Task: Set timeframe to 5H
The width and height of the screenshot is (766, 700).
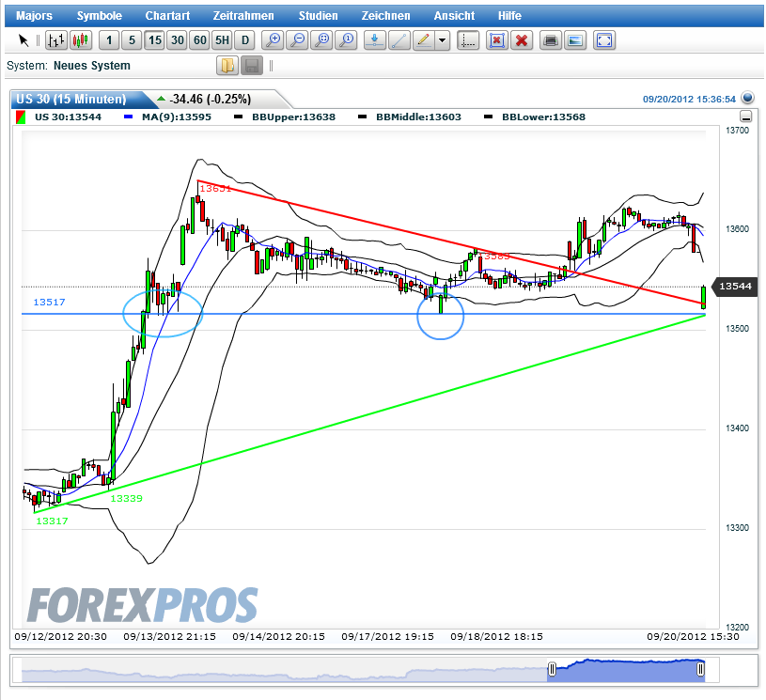Action: tap(222, 40)
